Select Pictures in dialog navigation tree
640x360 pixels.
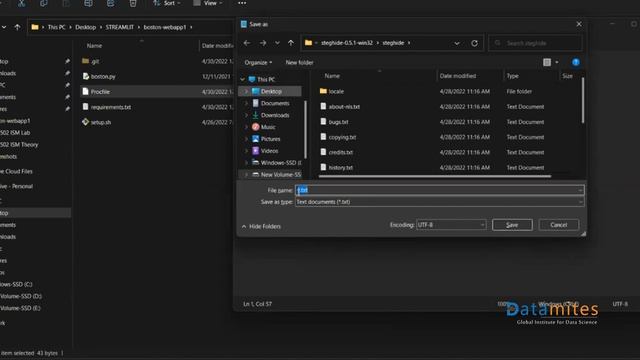click(270, 139)
